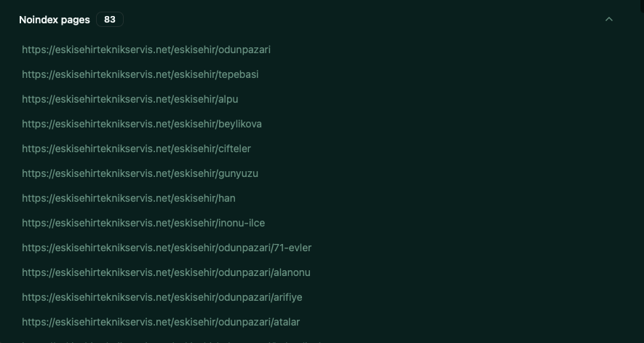The height and width of the screenshot is (343, 644).
Task: Select the 83 count badge
Action: click(110, 20)
